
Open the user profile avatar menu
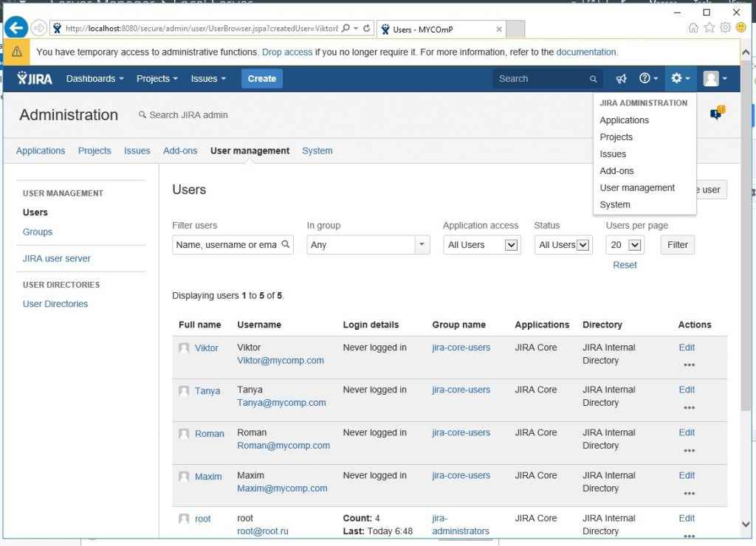tap(715, 78)
